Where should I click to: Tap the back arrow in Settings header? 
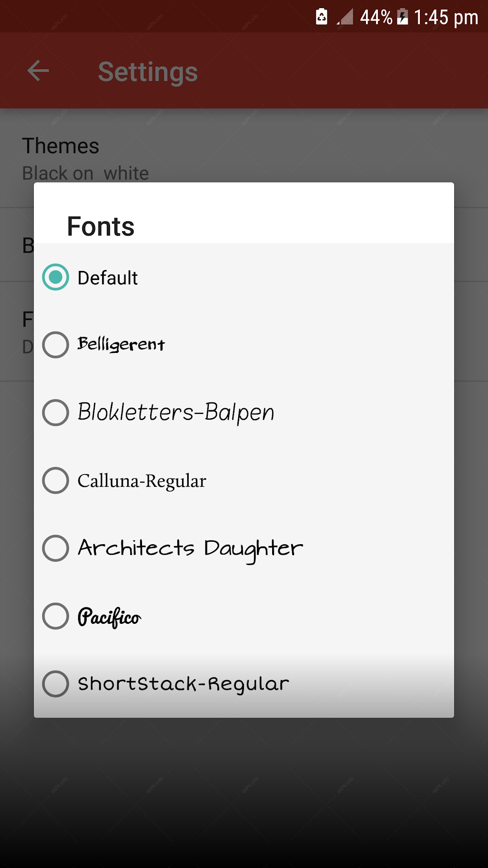coord(38,71)
